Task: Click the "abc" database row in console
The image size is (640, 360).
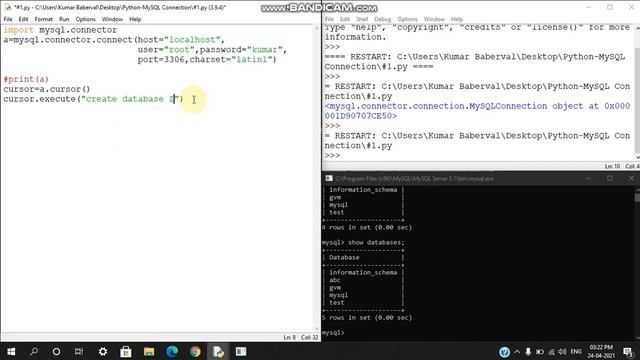Action: (335, 280)
